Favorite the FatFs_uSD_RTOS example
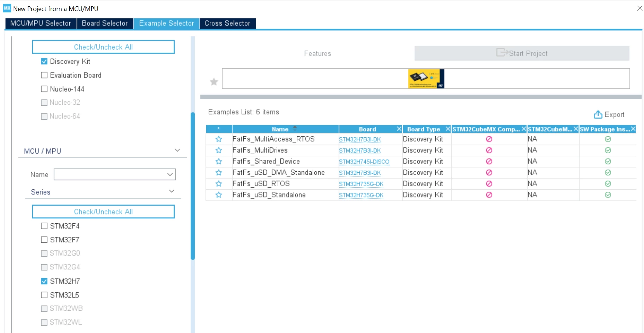 coord(219,184)
